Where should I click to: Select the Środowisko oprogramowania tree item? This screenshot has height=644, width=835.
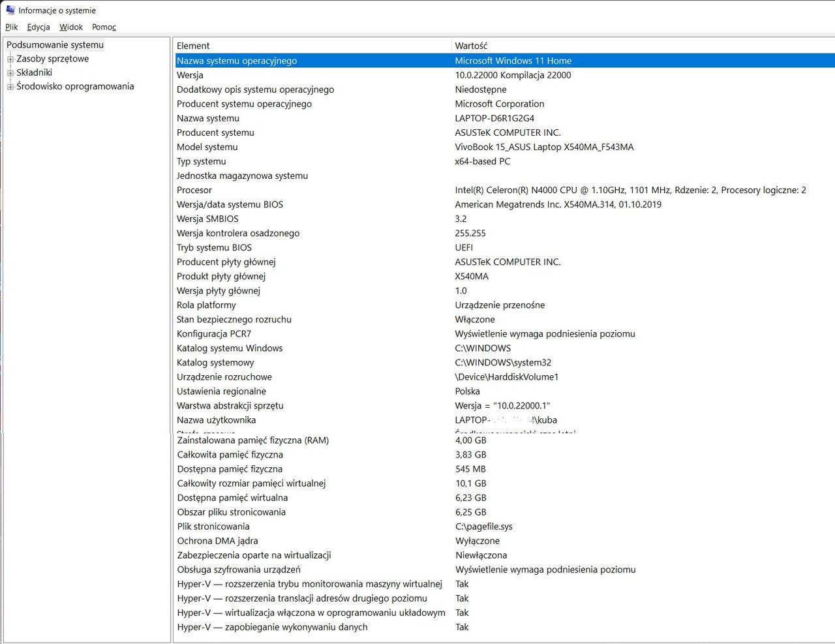75,86
